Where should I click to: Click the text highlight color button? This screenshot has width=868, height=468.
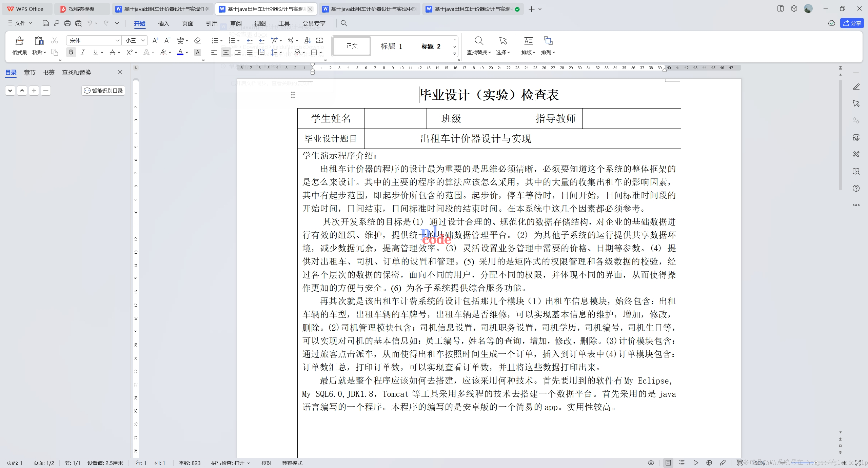tap(163, 52)
